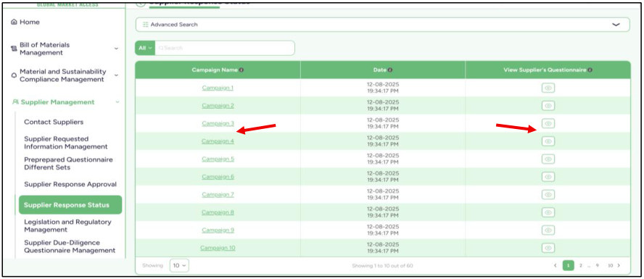Open Legislation and Regulatory Management

click(67, 225)
